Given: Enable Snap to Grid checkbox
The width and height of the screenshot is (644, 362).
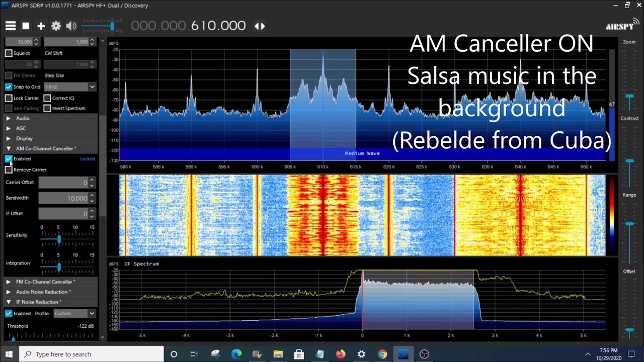Looking at the screenshot, I should tap(9, 86).
